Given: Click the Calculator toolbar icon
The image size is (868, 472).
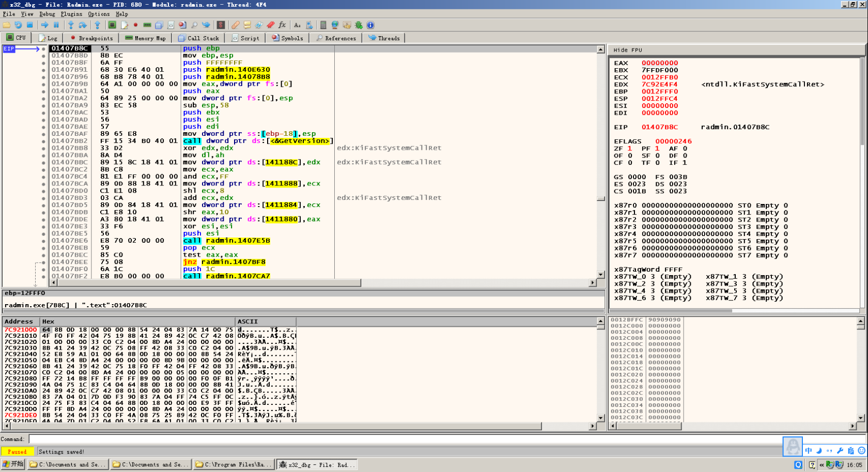Looking at the screenshot, I should [x=323, y=25].
